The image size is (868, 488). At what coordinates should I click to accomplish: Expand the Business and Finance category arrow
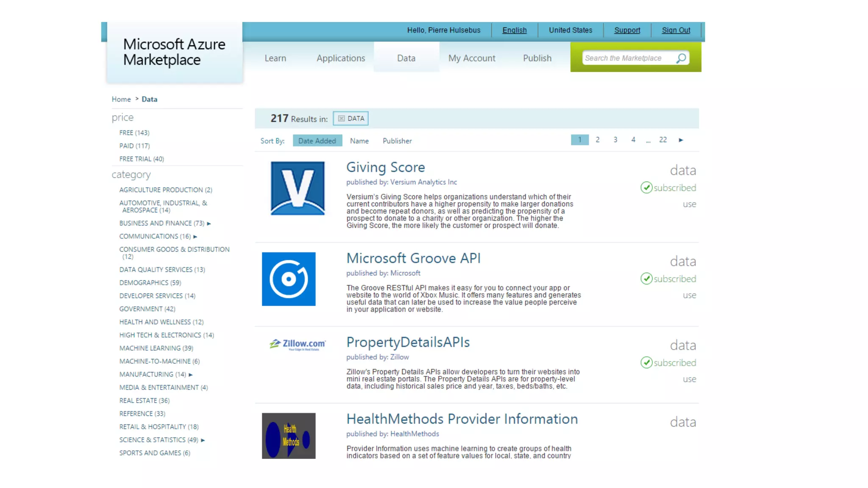click(209, 223)
